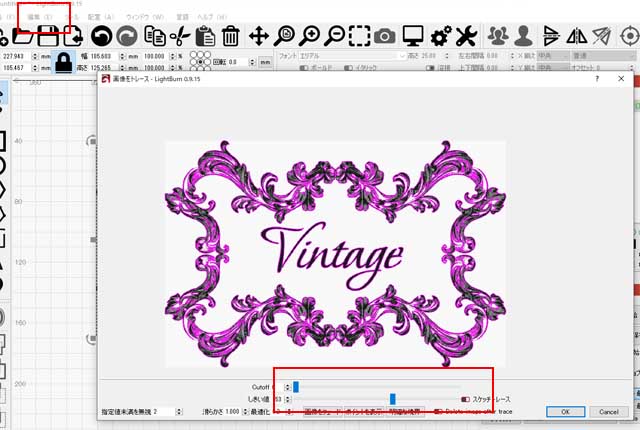Select the pan/move view arrows icon

pos(259,36)
